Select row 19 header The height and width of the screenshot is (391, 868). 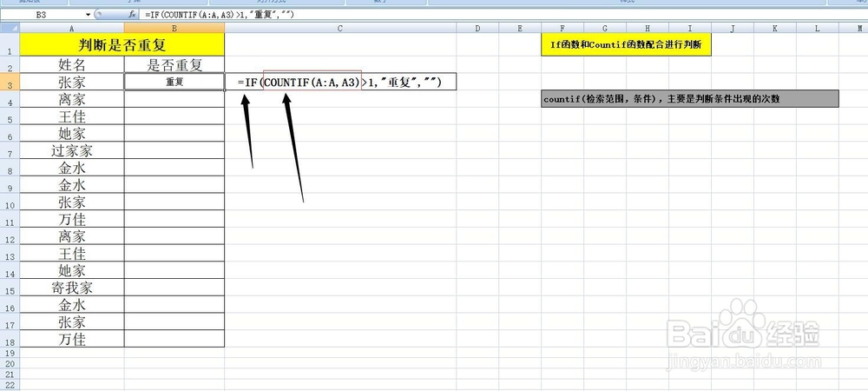10,352
